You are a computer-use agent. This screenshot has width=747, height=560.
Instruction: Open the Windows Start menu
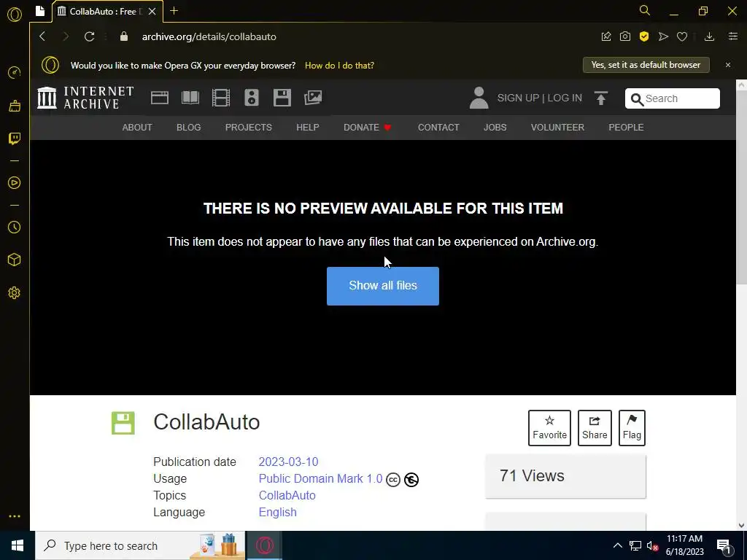click(x=18, y=545)
